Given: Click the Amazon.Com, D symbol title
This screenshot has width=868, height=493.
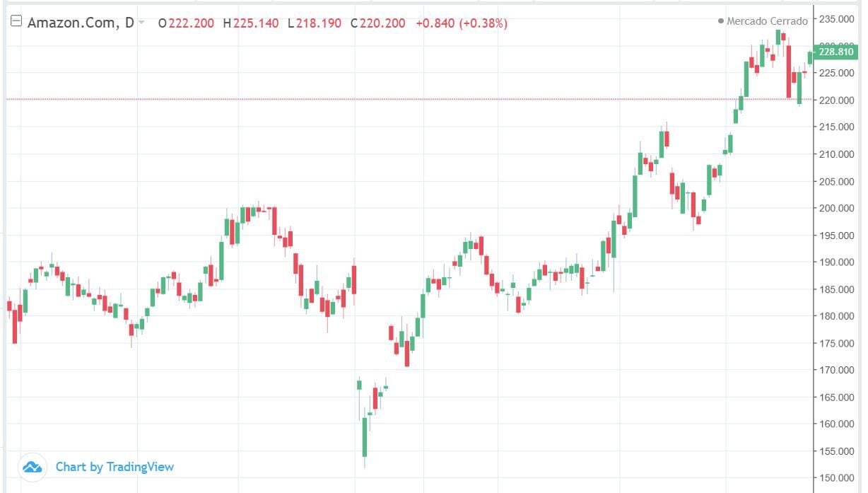Looking at the screenshot, I should [80, 23].
